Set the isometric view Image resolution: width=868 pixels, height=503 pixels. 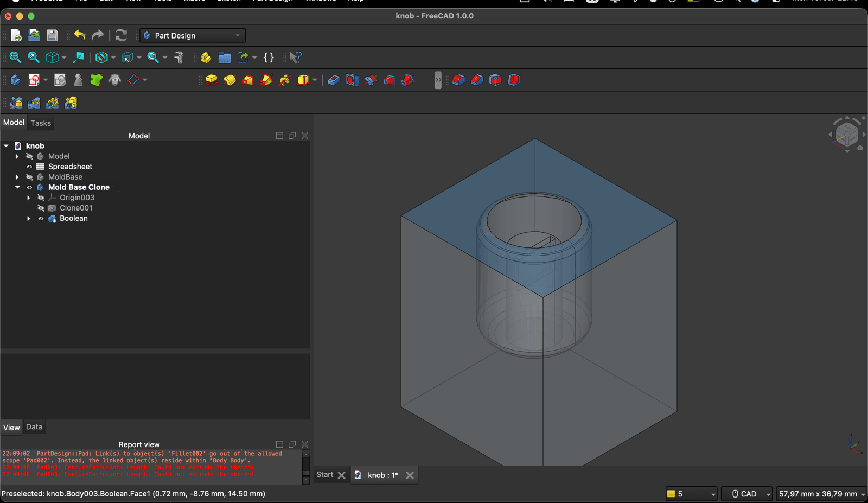coord(52,58)
